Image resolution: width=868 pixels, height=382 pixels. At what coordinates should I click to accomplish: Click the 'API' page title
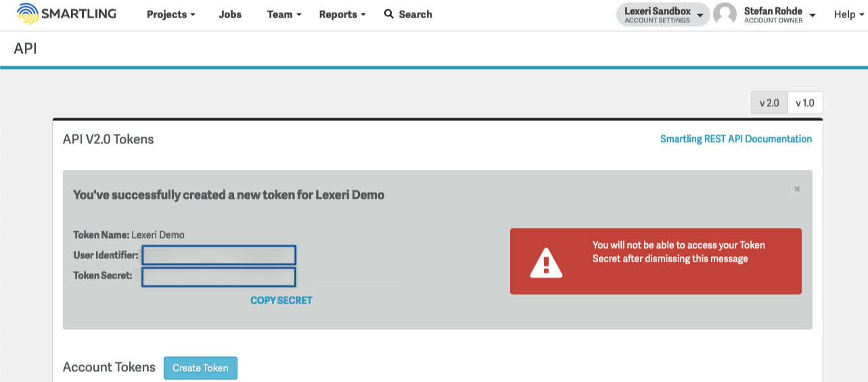pos(25,49)
